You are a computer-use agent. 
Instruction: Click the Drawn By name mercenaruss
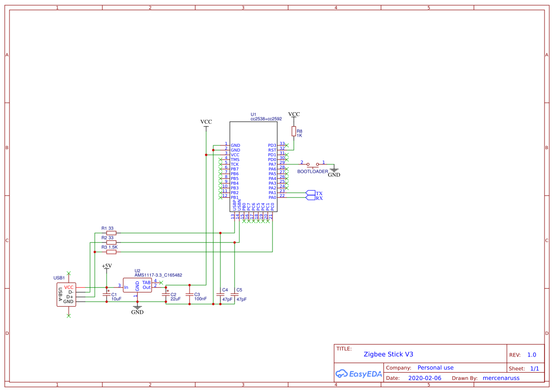[x=501, y=377]
